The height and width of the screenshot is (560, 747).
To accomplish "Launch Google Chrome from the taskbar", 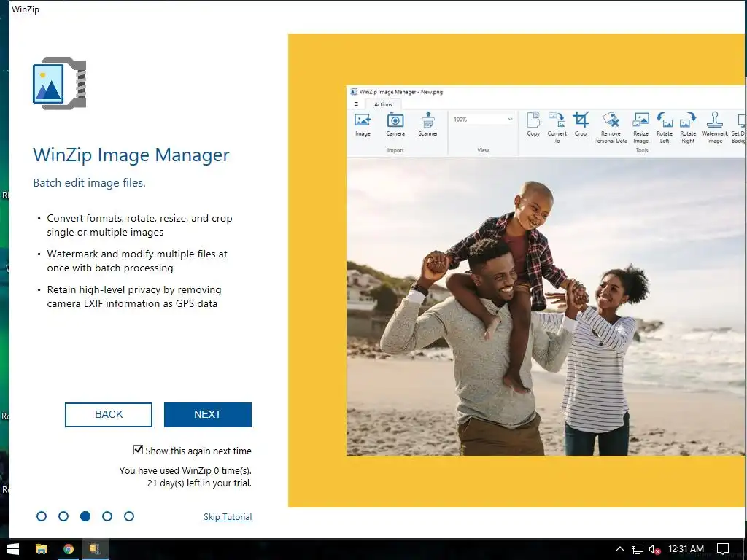I will point(69,549).
